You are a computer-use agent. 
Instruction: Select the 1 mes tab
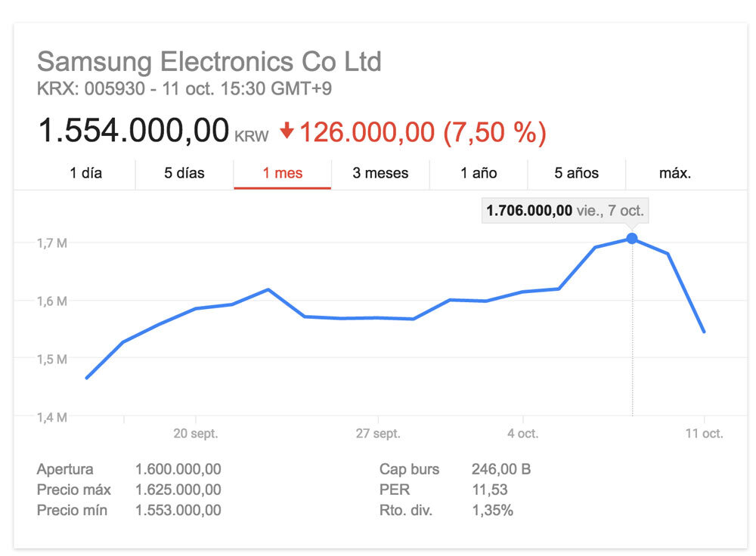tap(283, 173)
